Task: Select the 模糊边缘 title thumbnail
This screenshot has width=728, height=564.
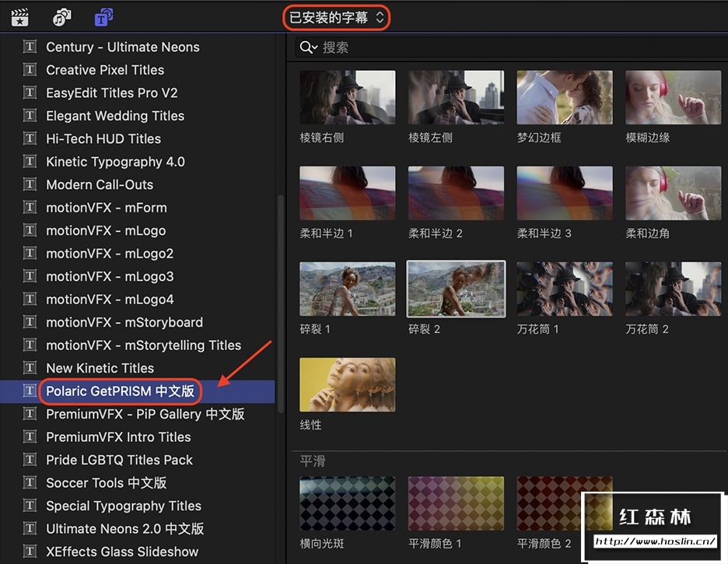Action: tap(674, 97)
